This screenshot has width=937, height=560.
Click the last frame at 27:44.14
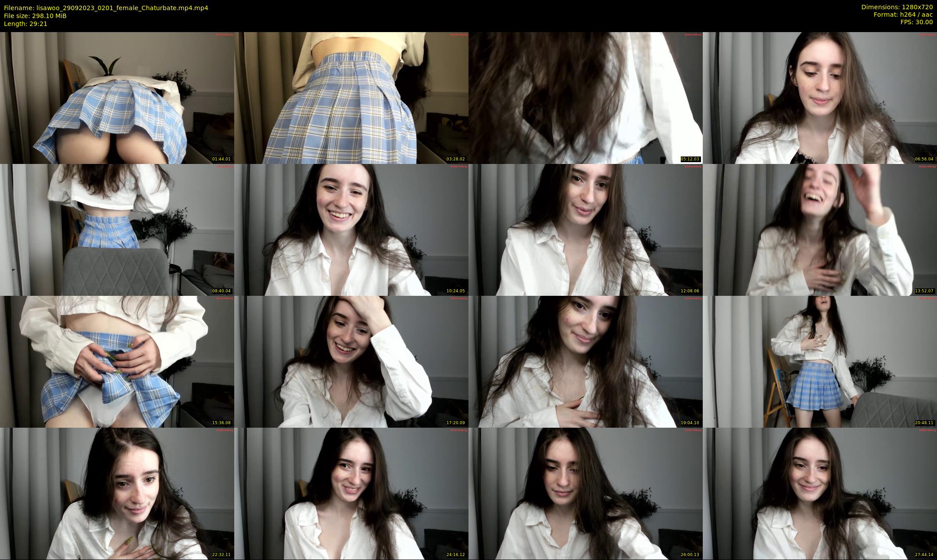[x=820, y=493]
